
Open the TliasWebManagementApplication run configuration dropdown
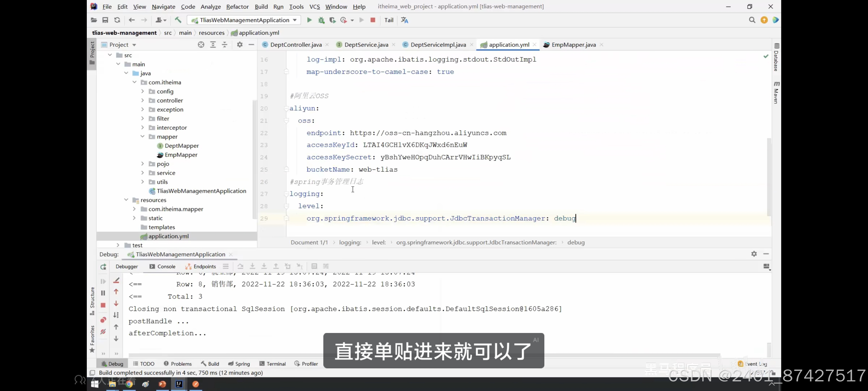coord(244,20)
